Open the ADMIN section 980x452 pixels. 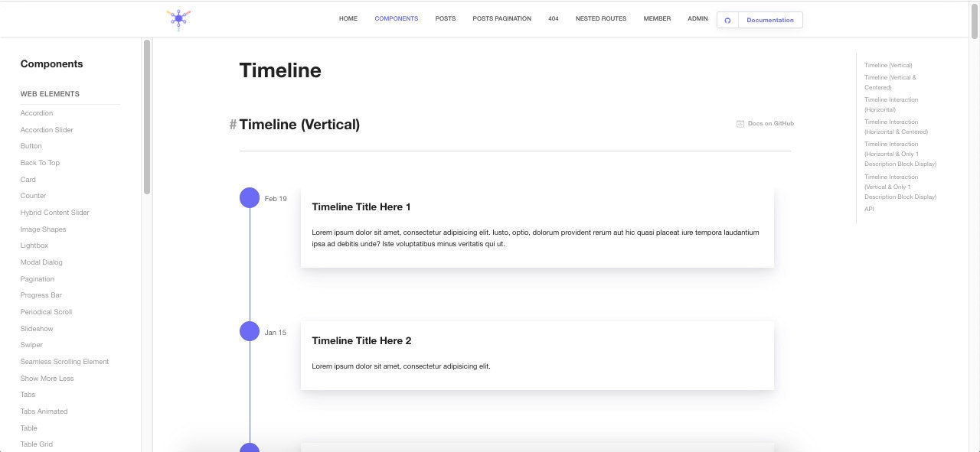point(697,18)
